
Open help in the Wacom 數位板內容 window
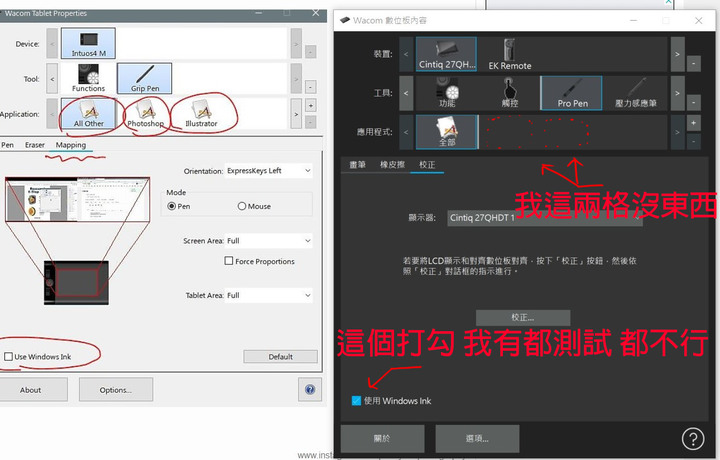(693, 438)
